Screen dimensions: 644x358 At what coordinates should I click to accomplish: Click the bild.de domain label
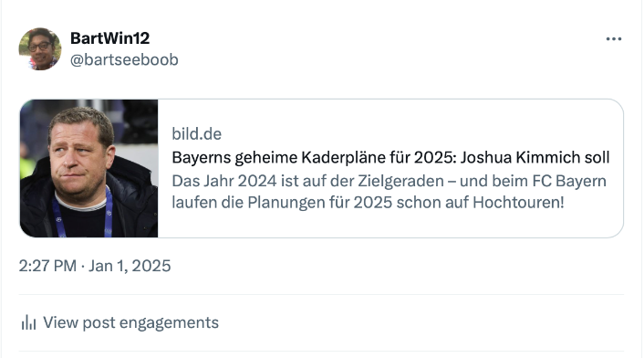(196, 134)
